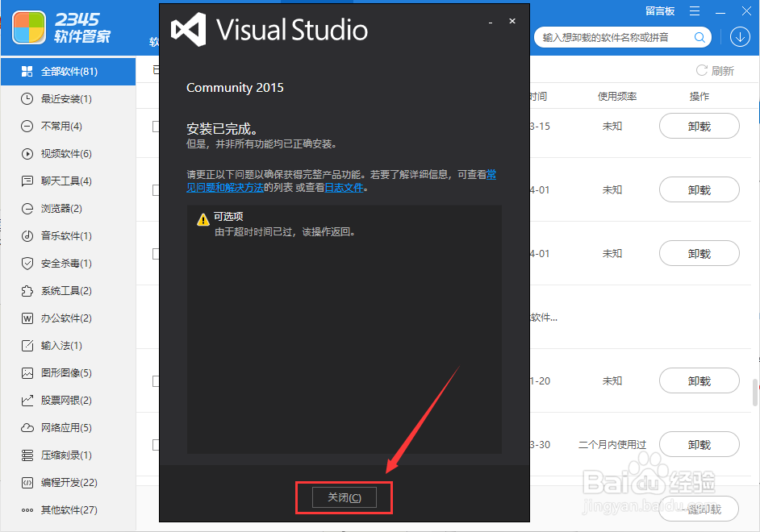Click the W icon for 办公软件

pos(27,318)
